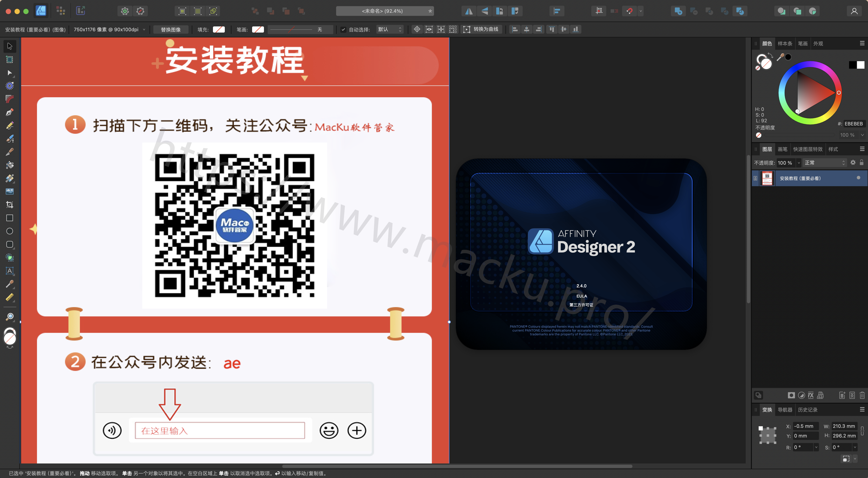Click the layer effects FX icon
Screen dimensions: 868x478
pyautogui.click(x=811, y=395)
